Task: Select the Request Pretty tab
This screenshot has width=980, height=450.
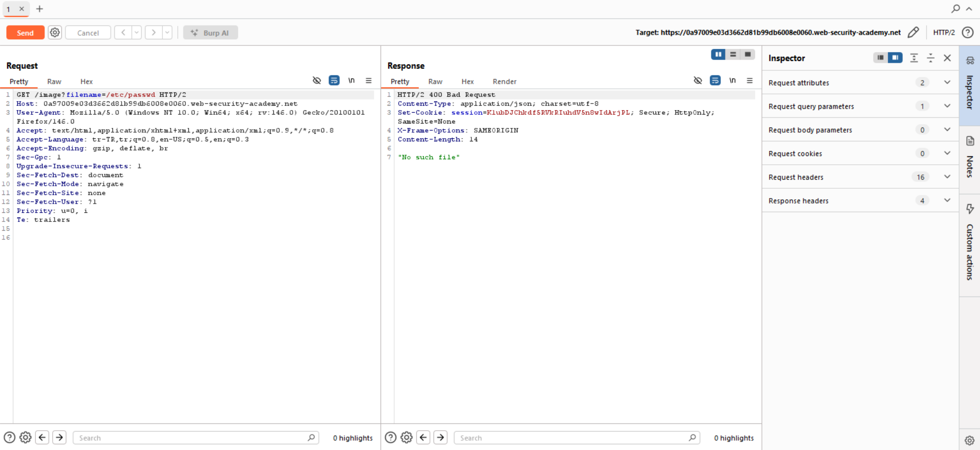Action: click(x=19, y=82)
